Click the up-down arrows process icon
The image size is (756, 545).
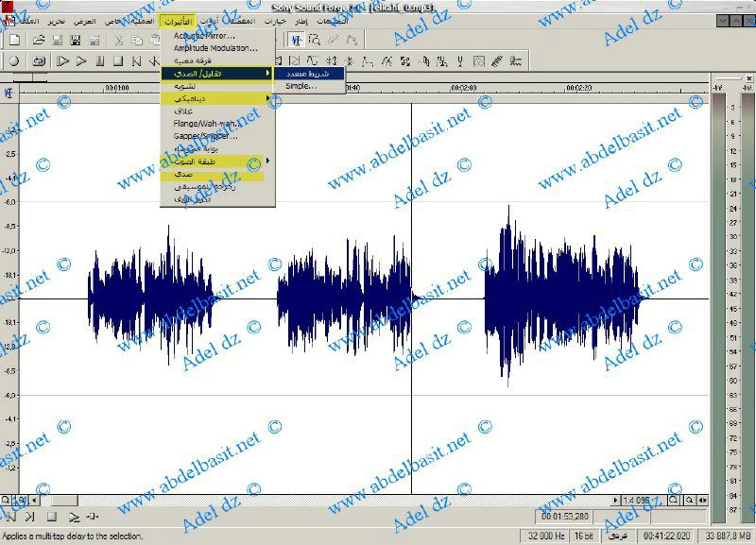[x=332, y=60]
